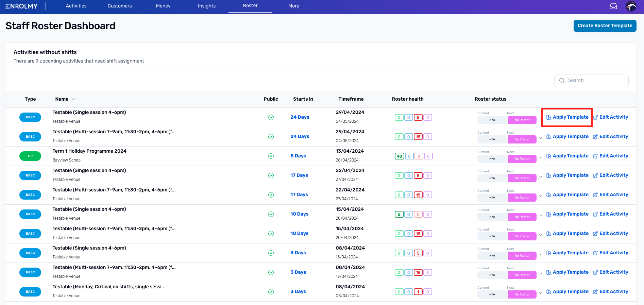The image size is (644, 305).
Task: Click Edit Activity pencil icon for Single session 22/04/2024
Action: tap(595, 175)
